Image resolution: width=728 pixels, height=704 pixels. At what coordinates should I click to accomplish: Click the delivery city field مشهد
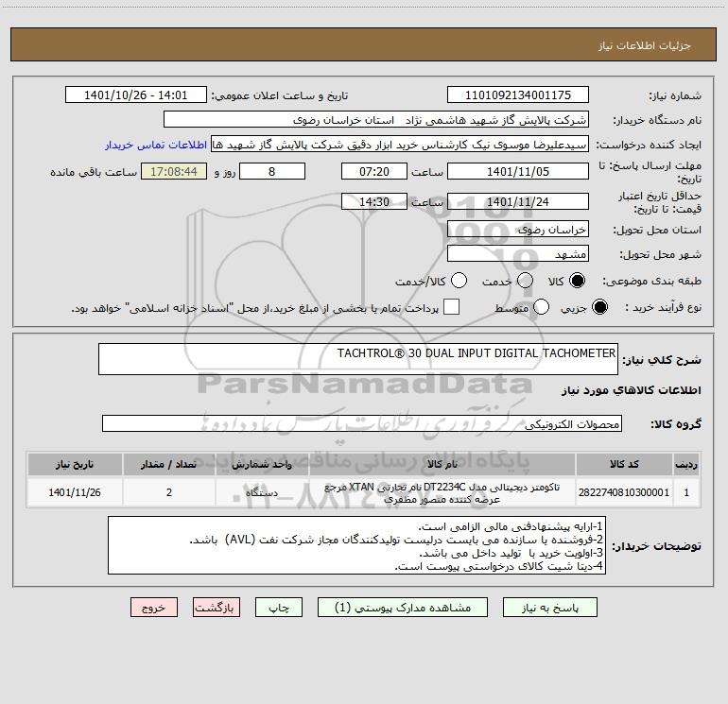click(518, 254)
